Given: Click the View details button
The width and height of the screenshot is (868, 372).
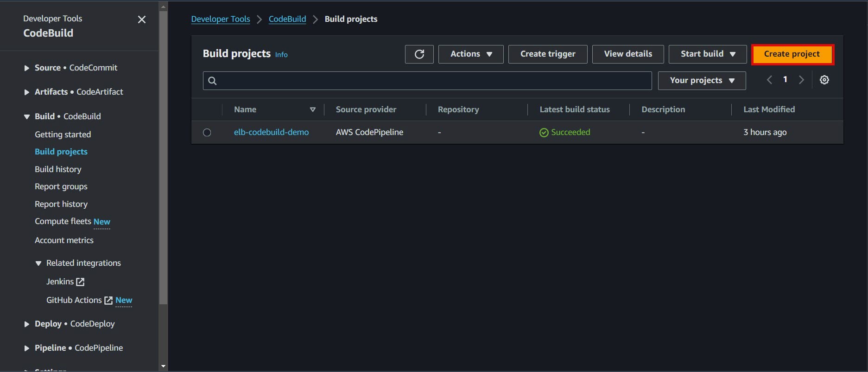Looking at the screenshot, I should [x=628, y=54].
